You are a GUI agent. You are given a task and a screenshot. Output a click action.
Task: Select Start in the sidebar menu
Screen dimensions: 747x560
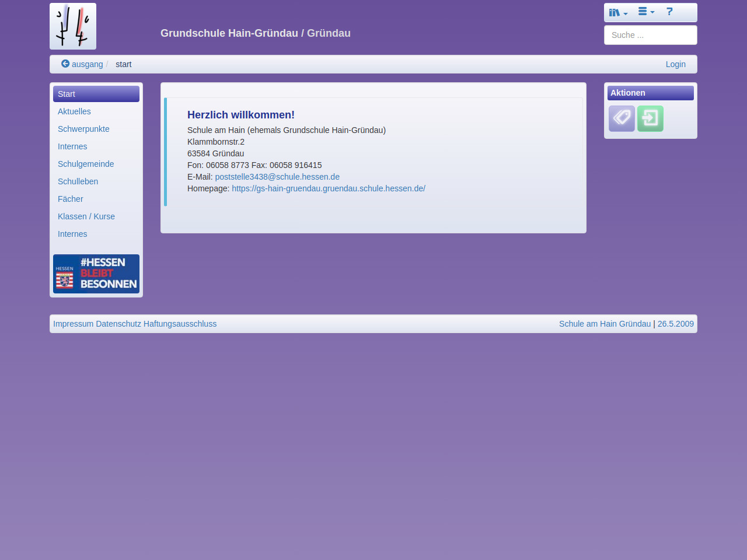(x=67, y=94)
